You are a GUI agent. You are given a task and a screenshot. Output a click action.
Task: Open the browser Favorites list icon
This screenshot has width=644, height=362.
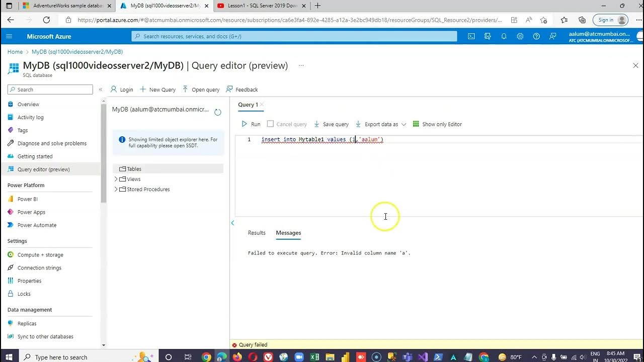(x=564, y=20)
